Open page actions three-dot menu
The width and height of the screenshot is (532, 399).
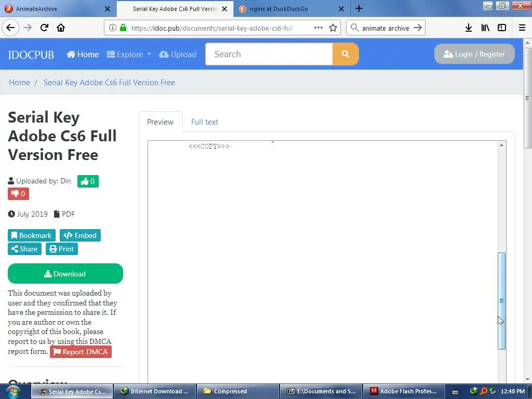pos(318,28)
